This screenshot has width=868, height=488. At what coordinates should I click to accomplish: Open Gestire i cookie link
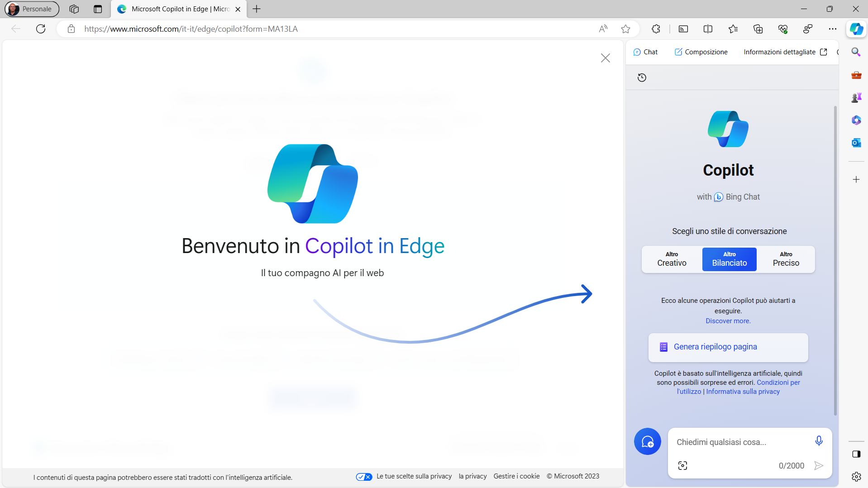tap(516, 476)
